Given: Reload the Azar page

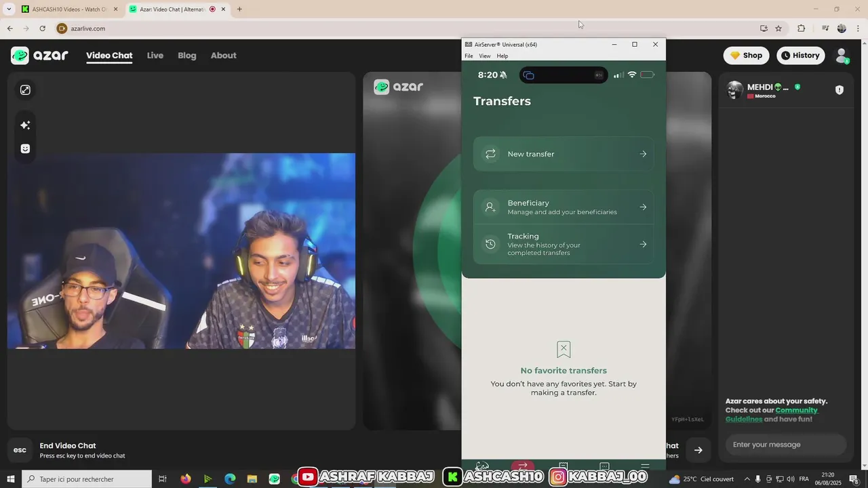Looking at the screenshot, I should pos(42,28).
